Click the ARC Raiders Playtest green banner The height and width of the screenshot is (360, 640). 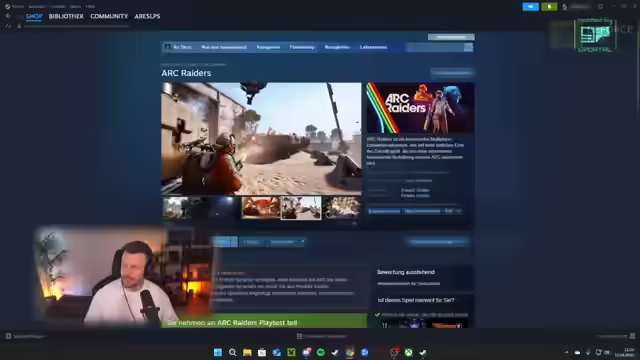coord(264,321)
